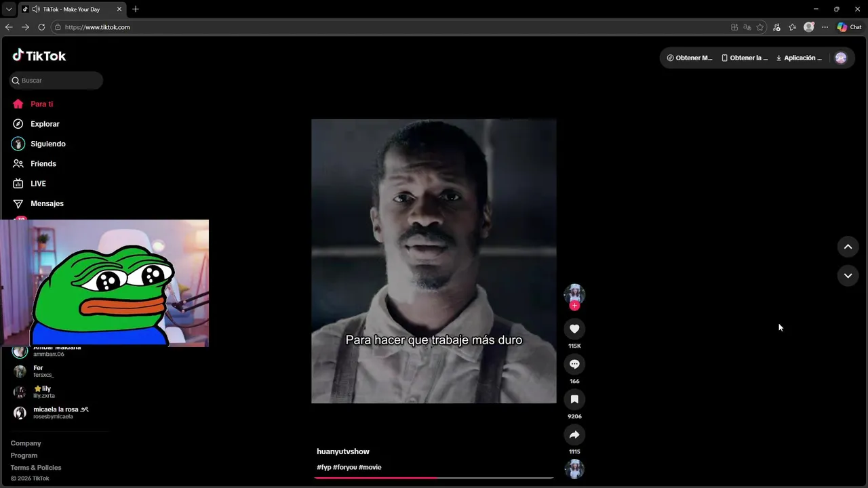
Task: Open micaela la rosa account
Action: point(52,413)
